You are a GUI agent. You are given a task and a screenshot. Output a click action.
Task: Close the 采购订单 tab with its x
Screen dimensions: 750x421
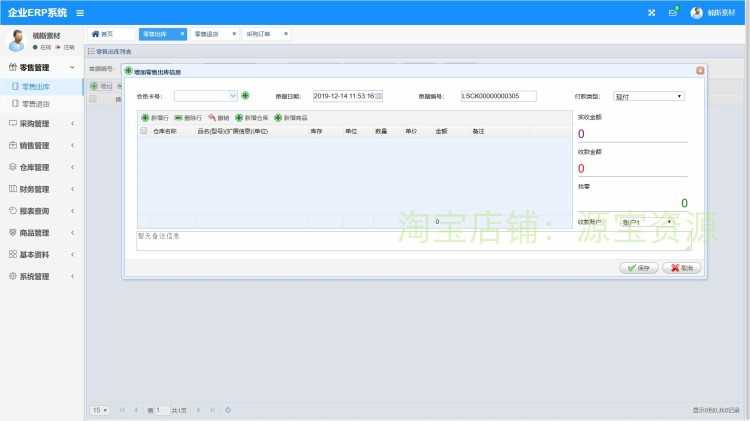pos(286,34)
